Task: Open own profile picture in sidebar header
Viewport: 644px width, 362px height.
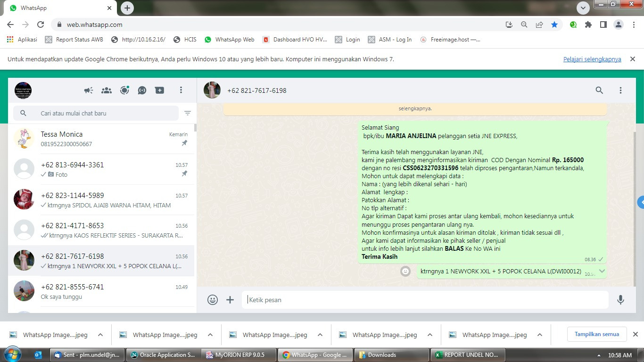Action: pyautogui.click(x=23, y=90)
